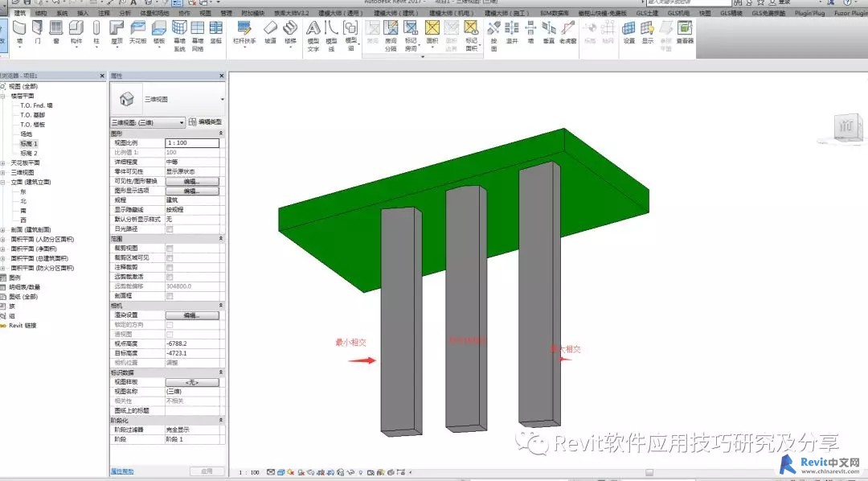This screenshot has width=868, height=481.
Task: Choose the Component (构件) tool
Action: pyautogui.click(x=76, y=31)
